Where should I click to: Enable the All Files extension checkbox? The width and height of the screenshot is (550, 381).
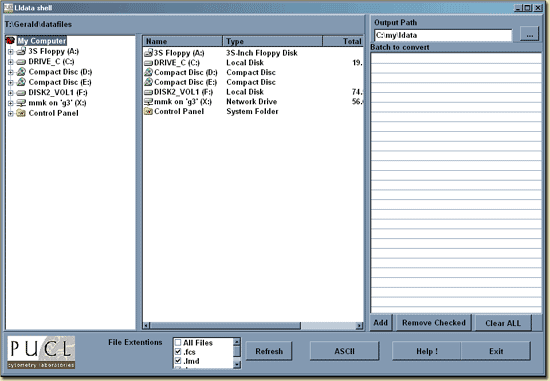(178, 342)
